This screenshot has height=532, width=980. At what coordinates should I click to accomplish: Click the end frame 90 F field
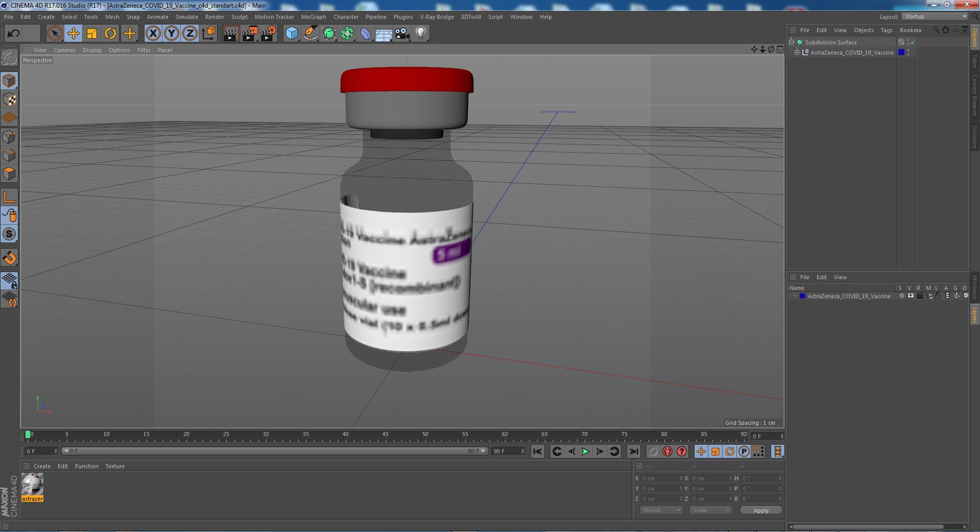pos(508,451)
